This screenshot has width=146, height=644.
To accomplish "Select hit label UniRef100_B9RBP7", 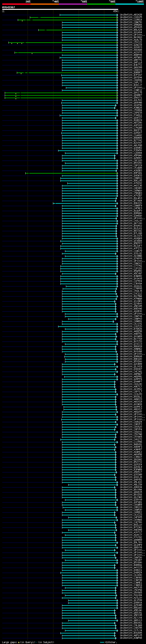I will coord(131,72).
